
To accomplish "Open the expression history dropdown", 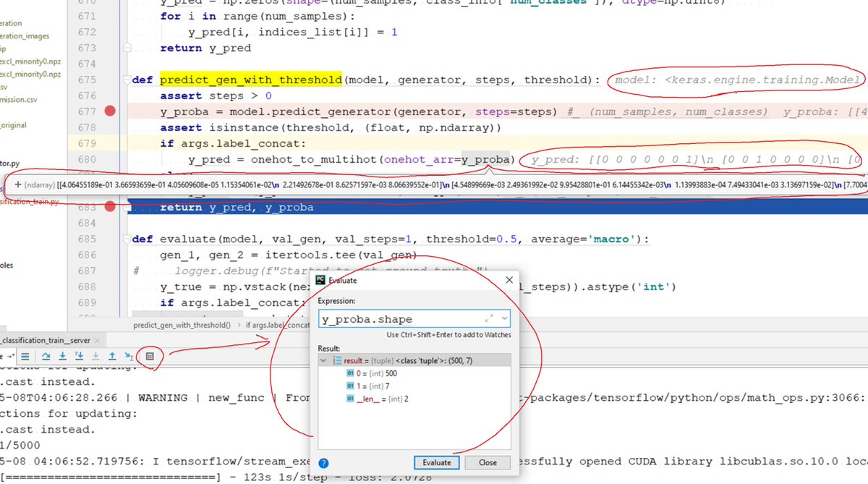I will (504, 319).
